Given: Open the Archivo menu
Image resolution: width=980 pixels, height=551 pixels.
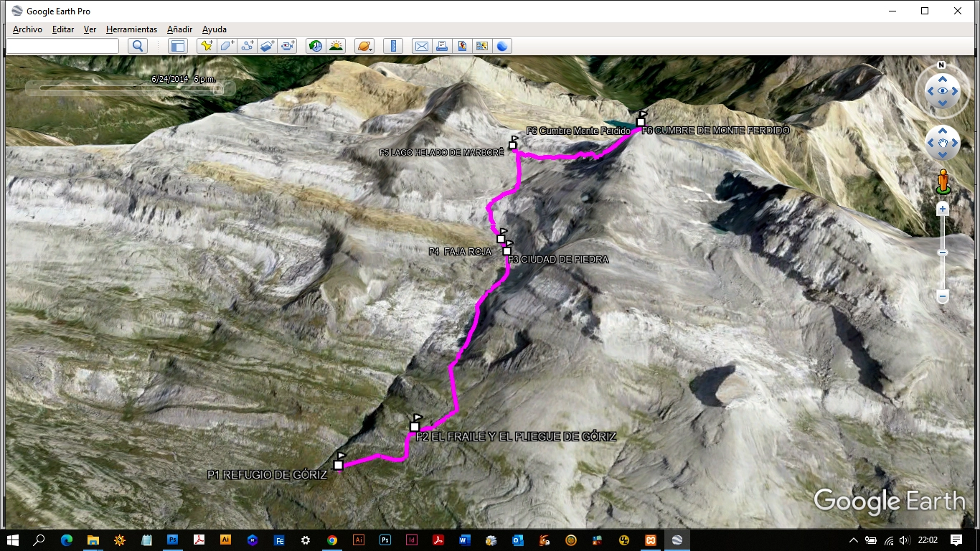Looking at the screenshot, I should (27, 29).
